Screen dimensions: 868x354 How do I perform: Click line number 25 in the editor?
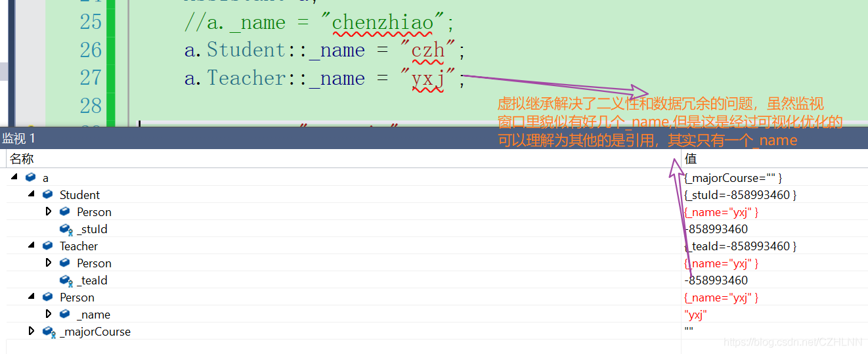[x=91, y=22]
